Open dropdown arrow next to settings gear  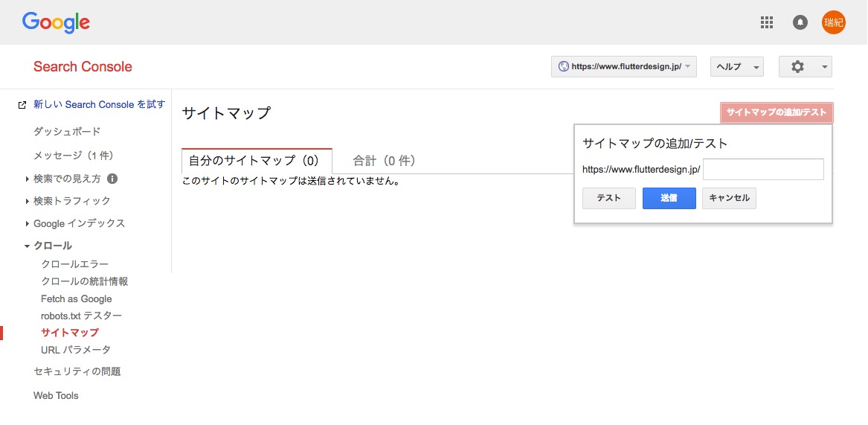(x=824, y=67)
